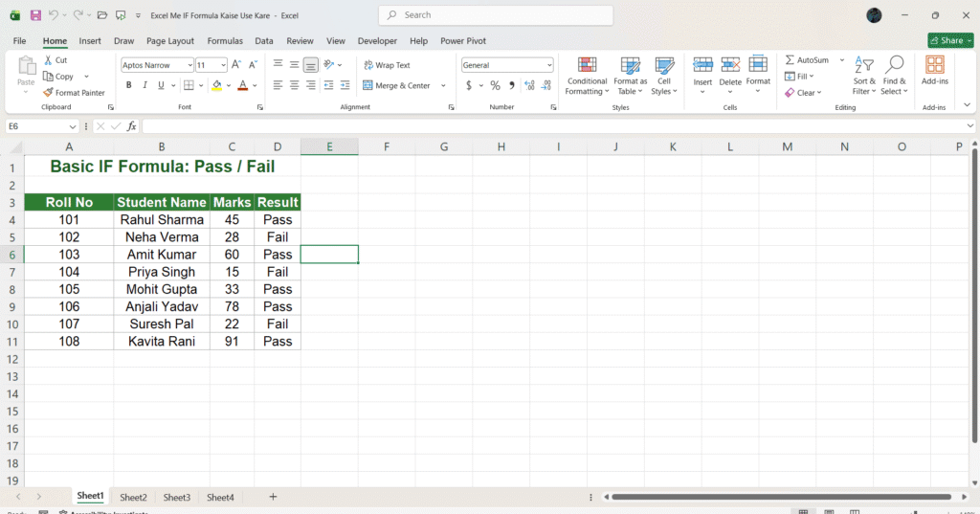Switch to the Insert ribbon tab
Image resolution: width=980 pixels, height=514 pixels.
(x=90, y=40)
